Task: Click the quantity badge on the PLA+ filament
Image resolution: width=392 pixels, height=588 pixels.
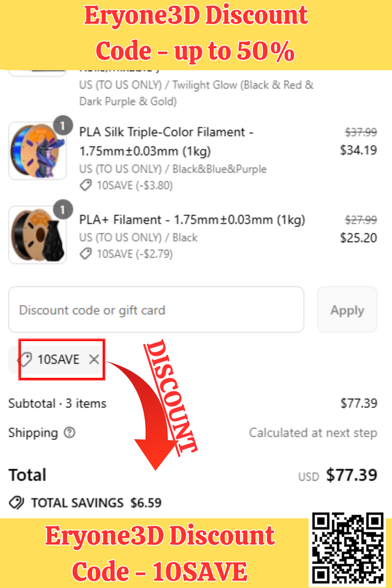Action: [63, 210]
